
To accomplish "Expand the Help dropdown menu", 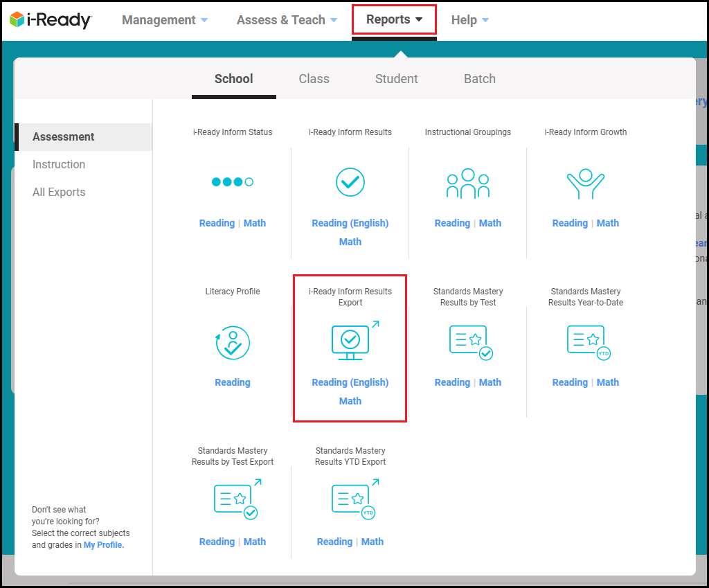I will point(470,20).
